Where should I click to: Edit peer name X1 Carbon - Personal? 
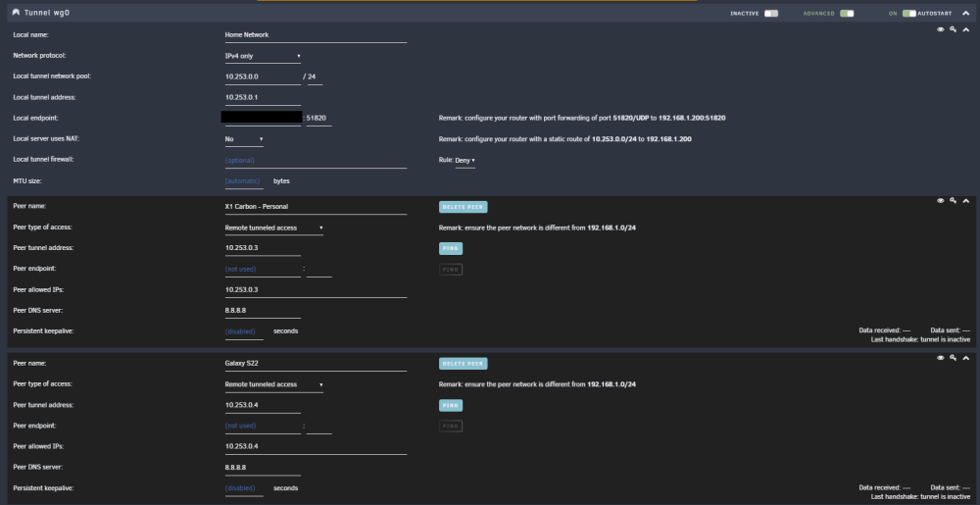316,207
